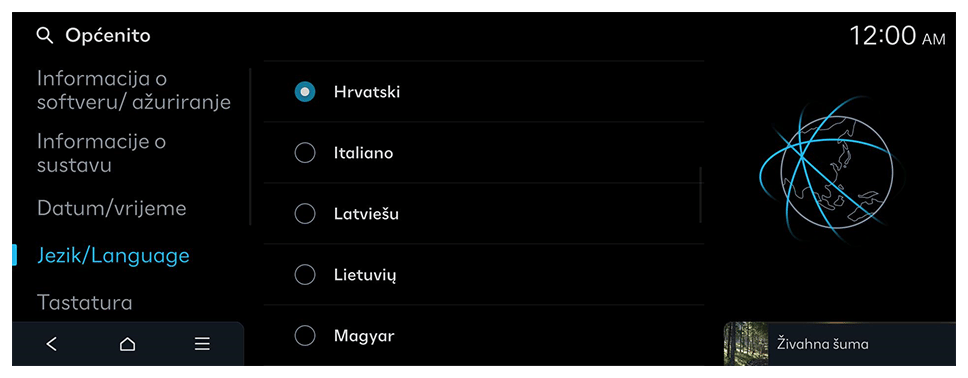Open Tastatura settings
Viewport: 968px width, 378px height.
85,303
